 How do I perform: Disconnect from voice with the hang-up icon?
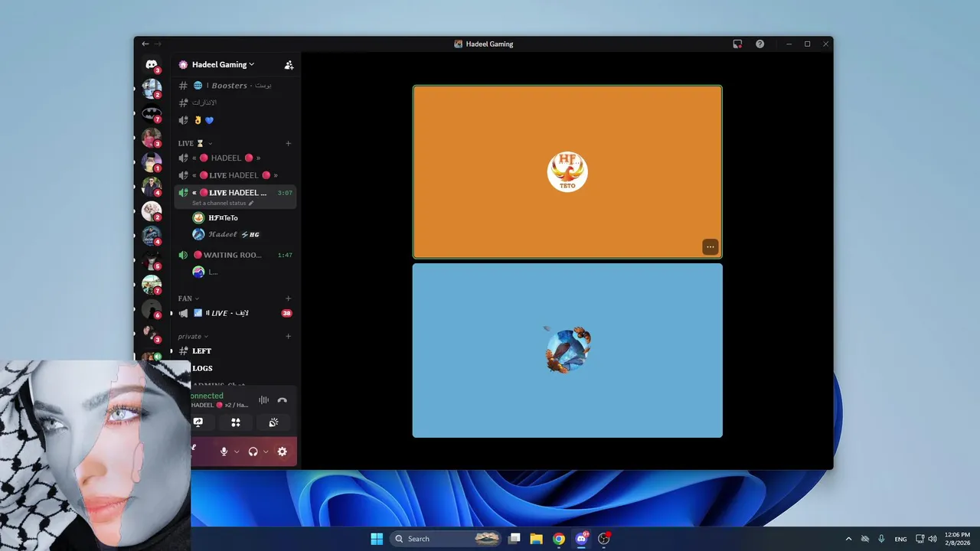(283, 400)
